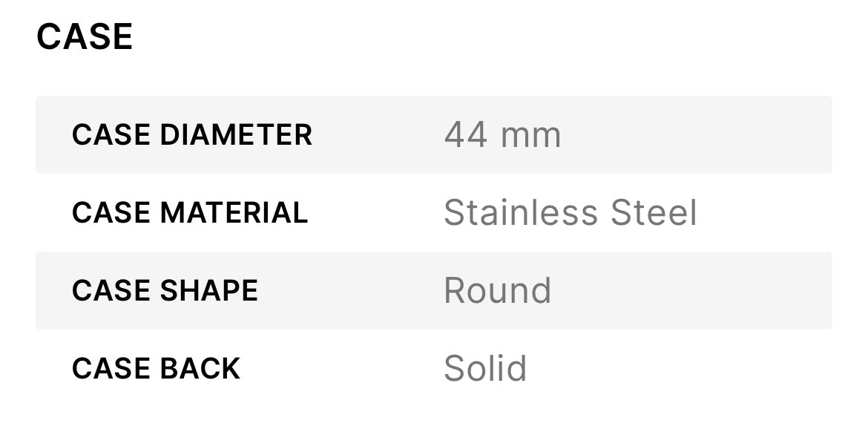The width and height of the screenshot is (868, 432).
Task: Click the mm unit after 44
Action: click(x=530, y=135)
